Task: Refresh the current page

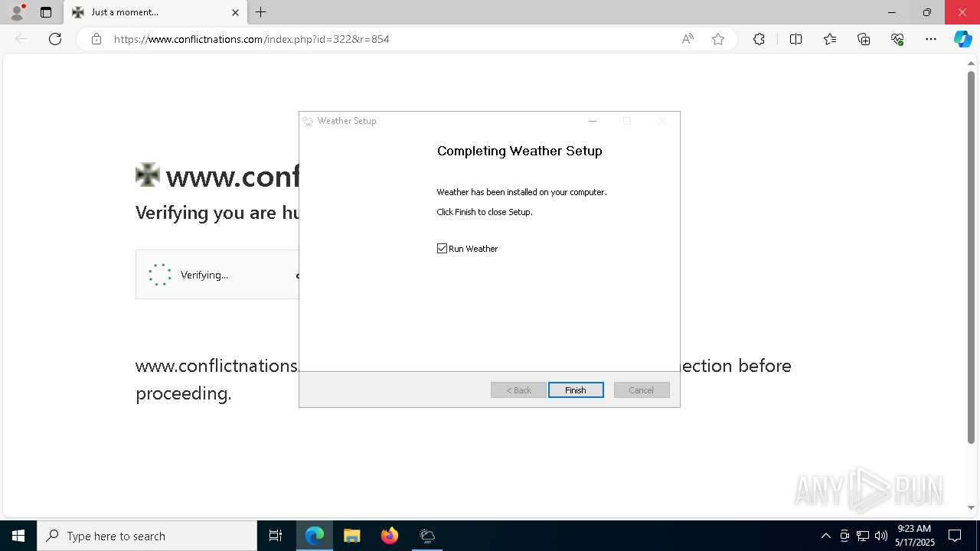Action: [x=55, y=39]
